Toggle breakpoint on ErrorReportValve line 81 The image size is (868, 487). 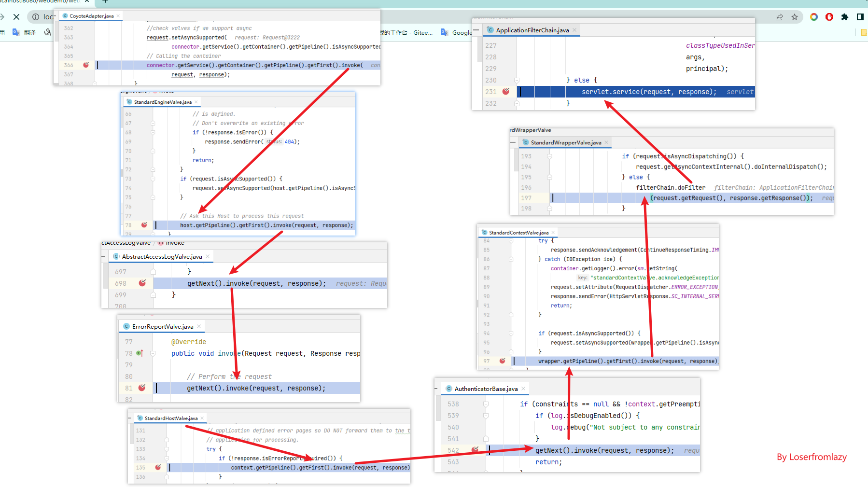141,388
